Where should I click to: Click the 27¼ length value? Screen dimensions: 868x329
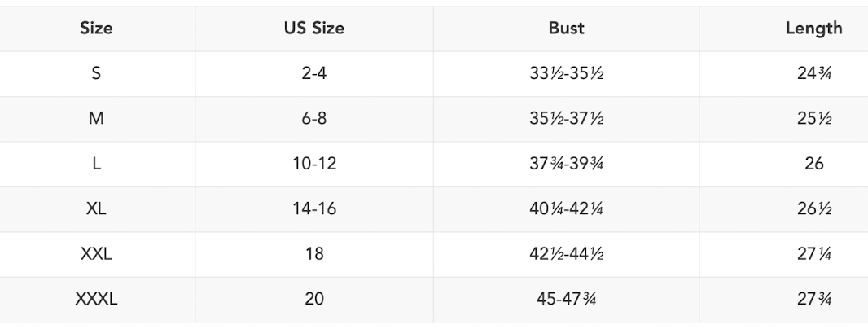813,253
